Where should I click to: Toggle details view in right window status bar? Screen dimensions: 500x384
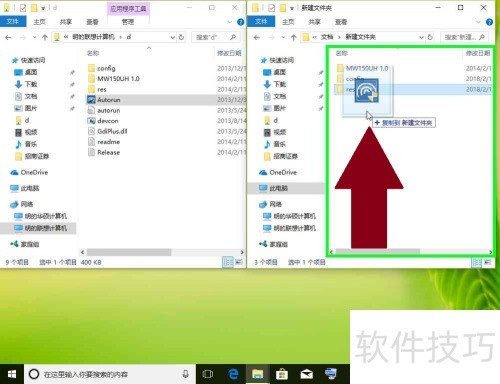click(x=477, y=262)
